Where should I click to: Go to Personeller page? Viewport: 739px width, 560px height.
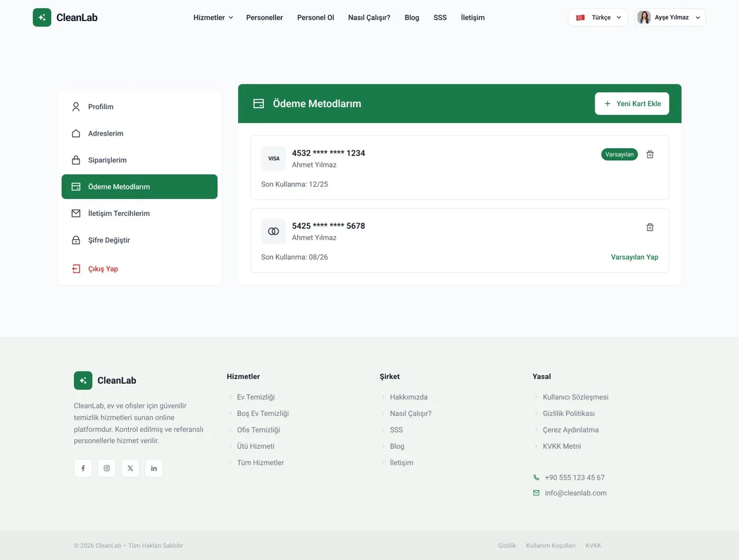coord(264,17)
